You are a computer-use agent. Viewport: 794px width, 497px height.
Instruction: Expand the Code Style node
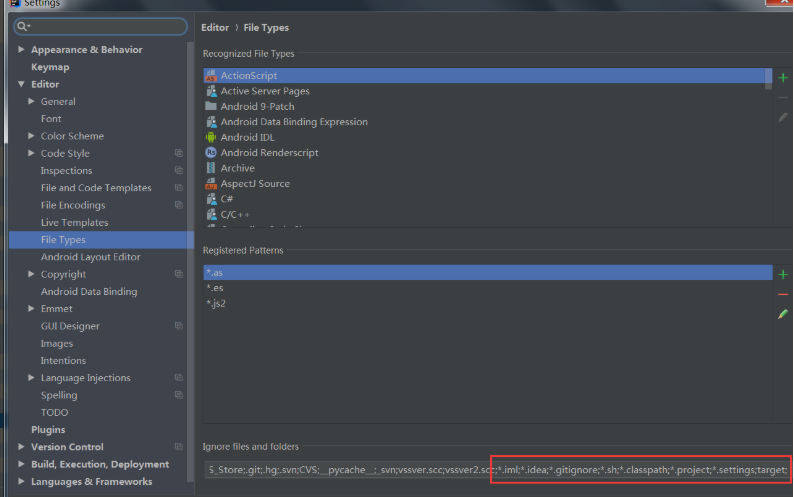click(x=31, y=153)
